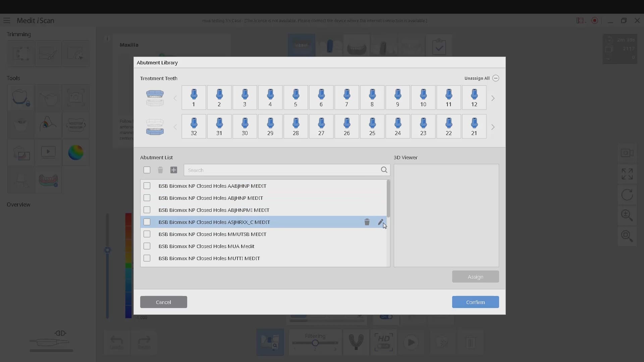Select tooth 23 abutment icon
The width and height of the screenshot is (644, 362).
pyautogui.click(x=423, y=126)
